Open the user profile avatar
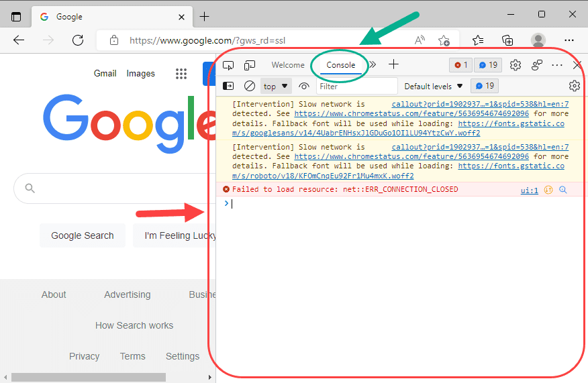588x383 pixels. [x=538, y=40]
